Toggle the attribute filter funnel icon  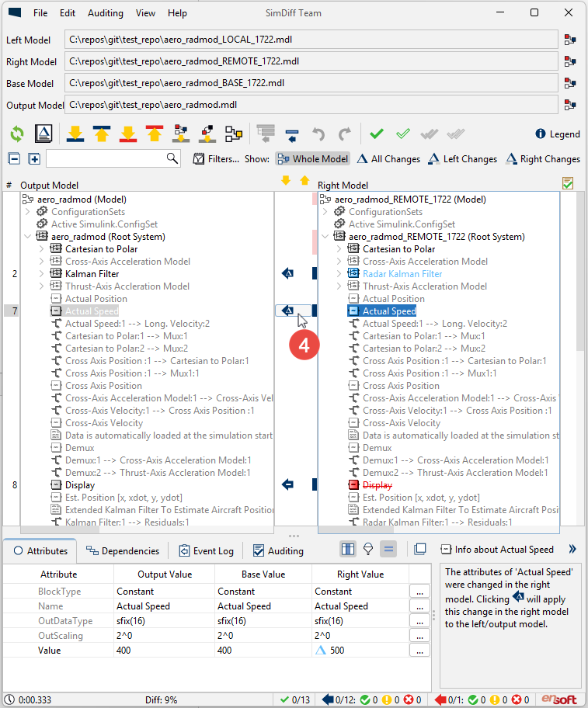click(368, 549)
